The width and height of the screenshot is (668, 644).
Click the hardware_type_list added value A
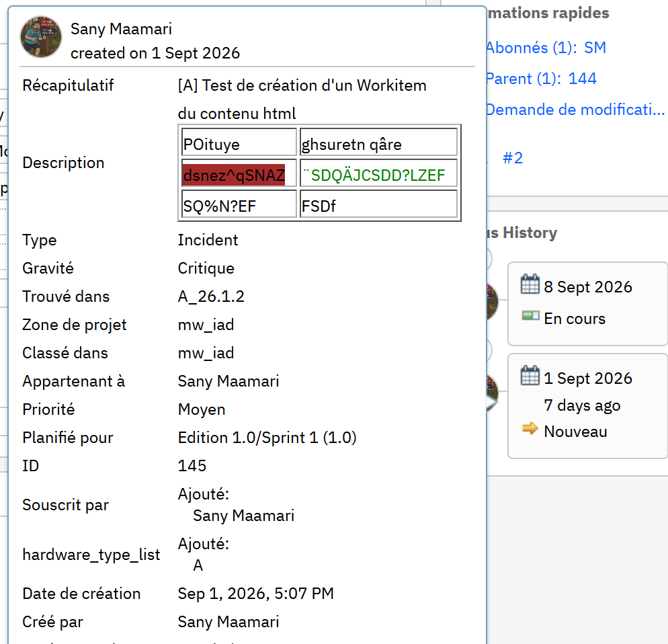pos(198,565)
